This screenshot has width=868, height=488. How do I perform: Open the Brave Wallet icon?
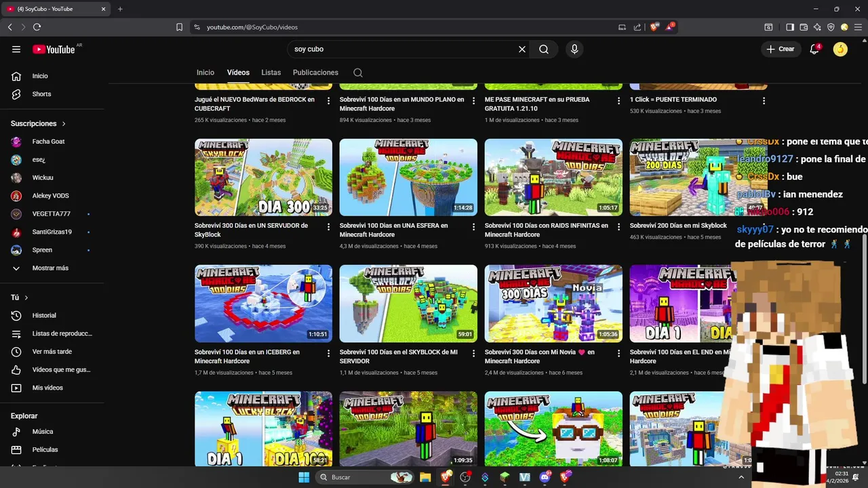[x=804, y=27]
